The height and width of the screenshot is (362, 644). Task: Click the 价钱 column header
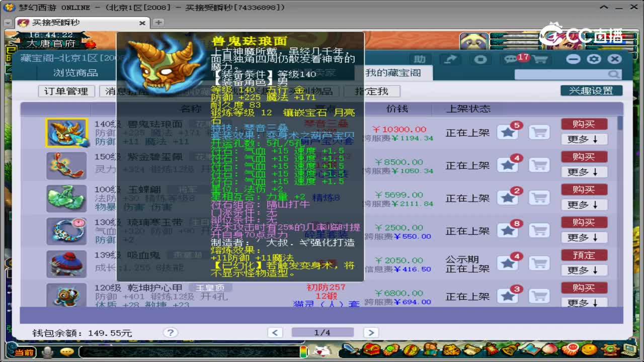coord(397,109)
